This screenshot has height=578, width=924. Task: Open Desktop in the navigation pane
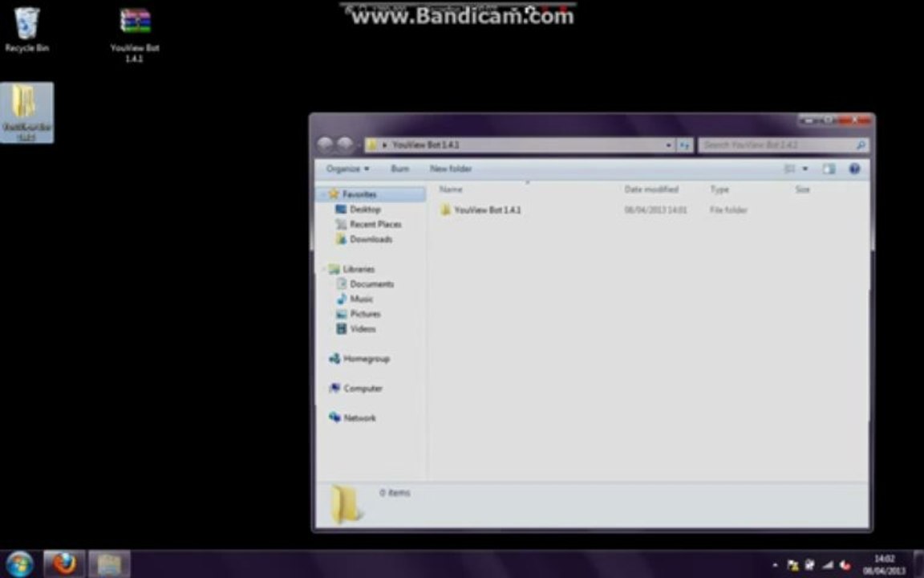pyautogui.click(x=365, y=210)
